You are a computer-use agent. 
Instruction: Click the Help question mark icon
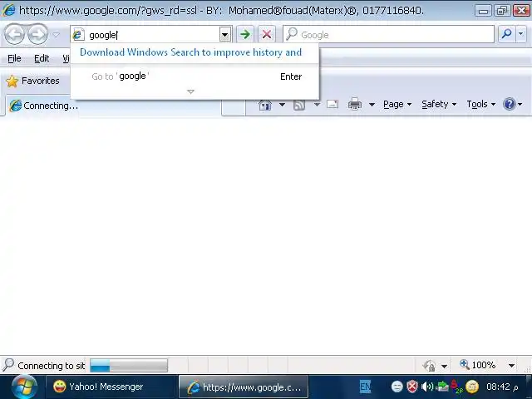[x=510, y=104]
